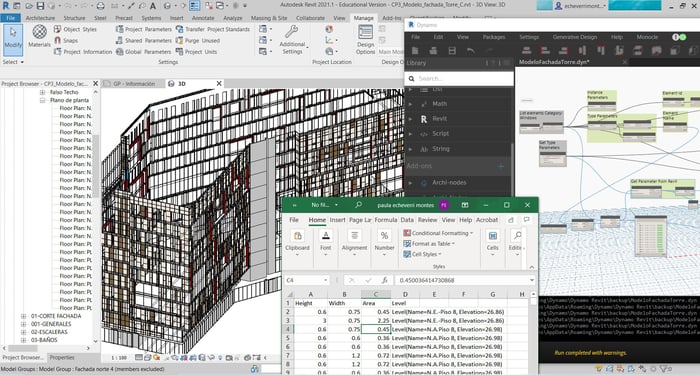Click insert function fx icon in Excel

pos(384,280)
